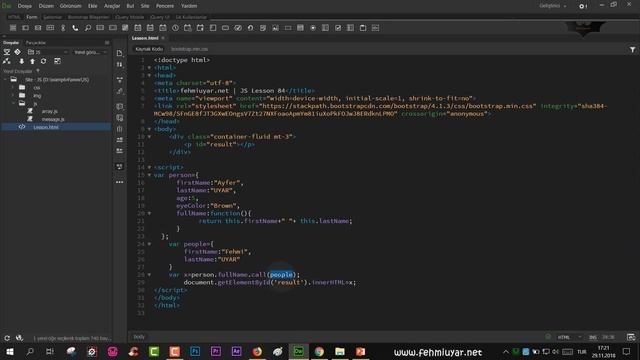Click the real-time preview icon in status bar
This screenshot has height=360, width=640.
(631, 337)
